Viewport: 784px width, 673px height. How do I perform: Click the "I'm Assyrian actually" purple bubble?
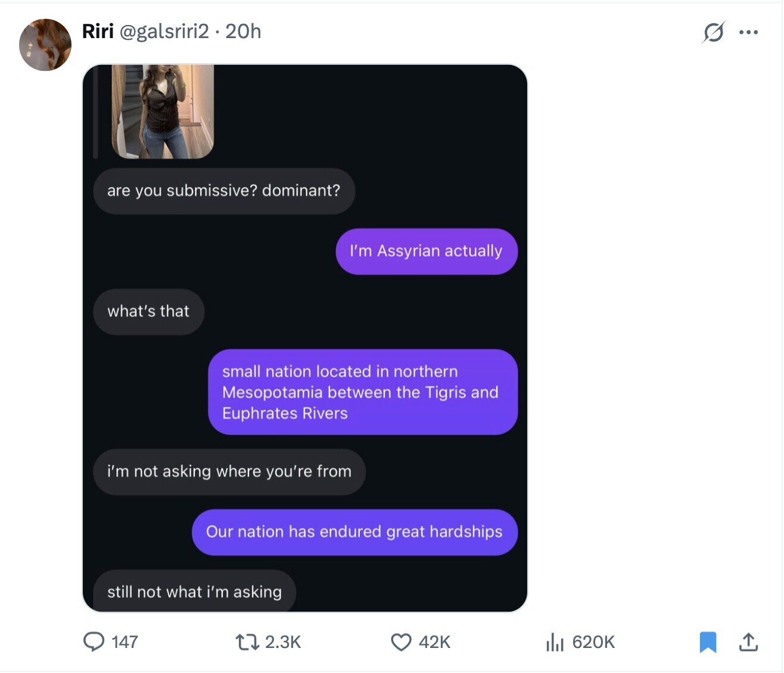click(426, 251)
